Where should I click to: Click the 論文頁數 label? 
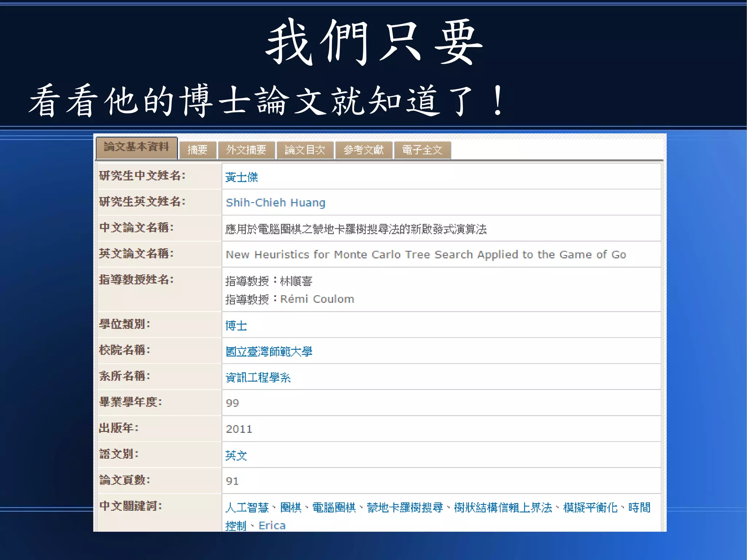[x=125, y=480]
